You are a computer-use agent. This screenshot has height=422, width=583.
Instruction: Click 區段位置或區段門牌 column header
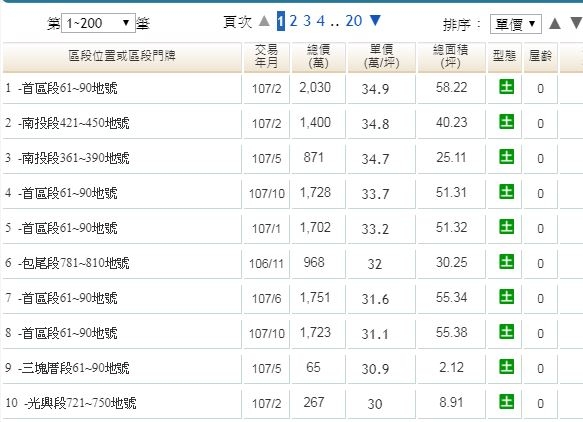point(122,57)
